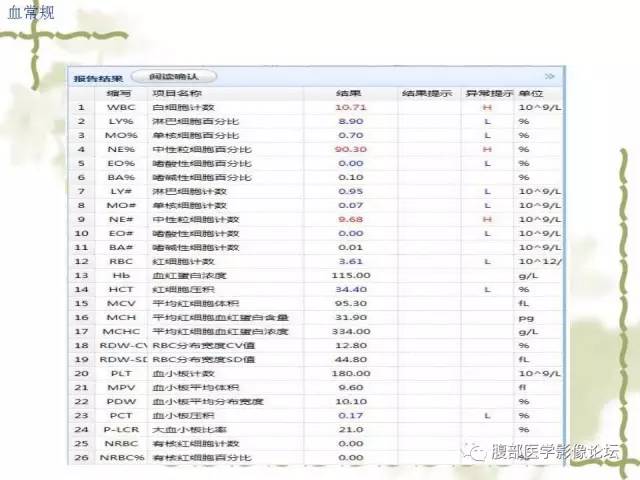Select the P-LCR abbreviation cell
The height and width of the screenshot is (480, 640).
pos(121,430)
